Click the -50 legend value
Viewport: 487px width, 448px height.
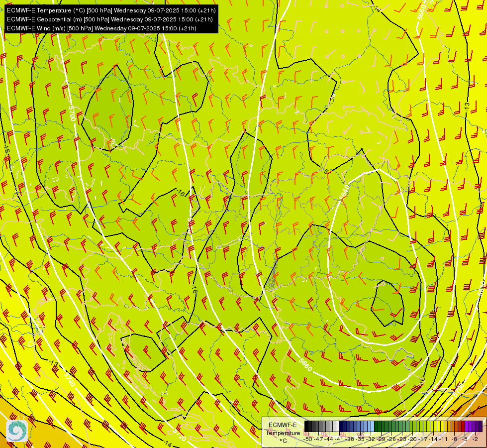(x=308, y=439)
